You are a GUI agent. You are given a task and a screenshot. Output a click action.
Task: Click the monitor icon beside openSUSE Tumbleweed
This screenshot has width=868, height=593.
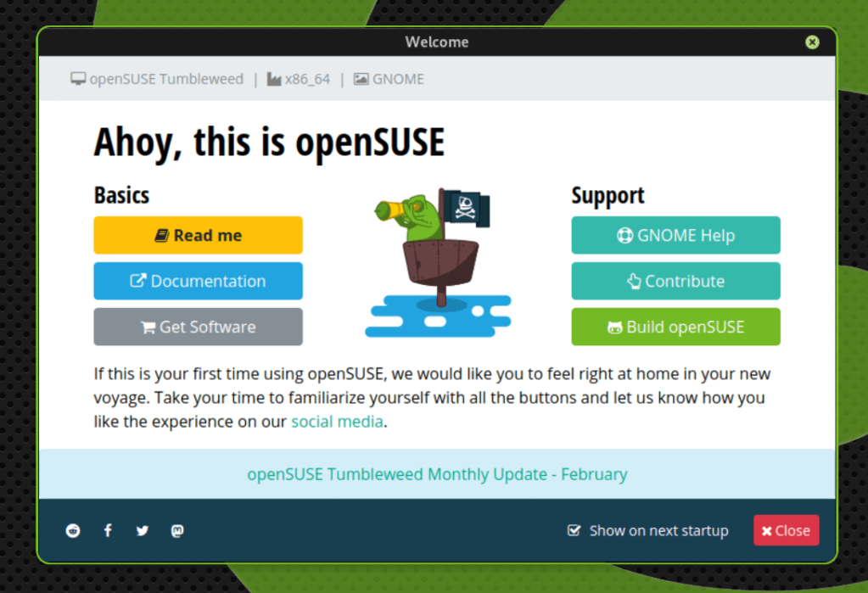[78, 79]
